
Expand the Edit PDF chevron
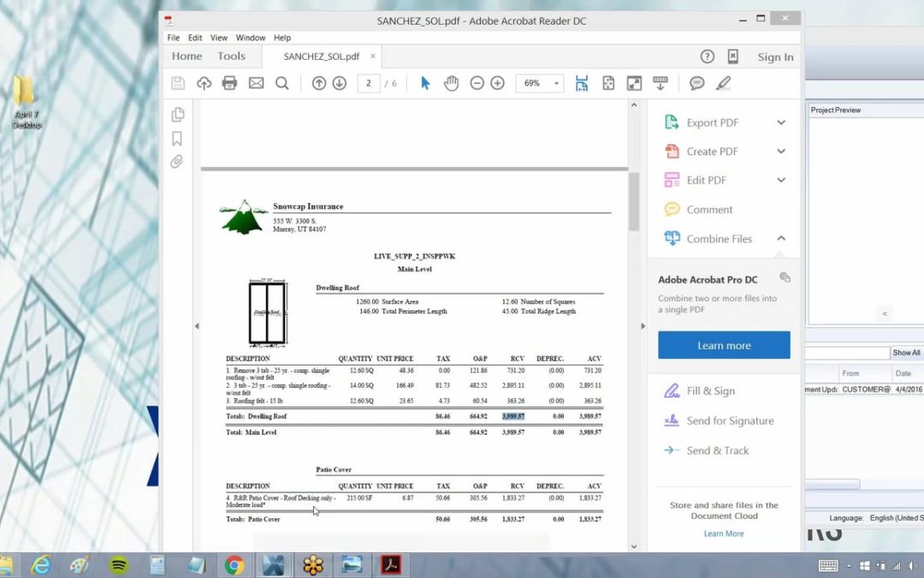781,181
